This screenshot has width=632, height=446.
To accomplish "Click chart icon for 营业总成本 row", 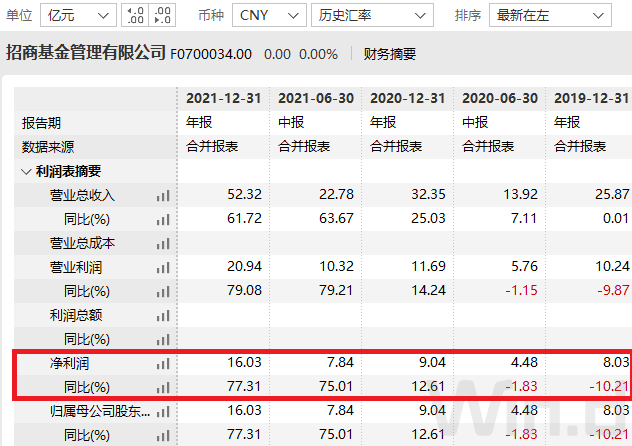I will [x=163, y=244].
